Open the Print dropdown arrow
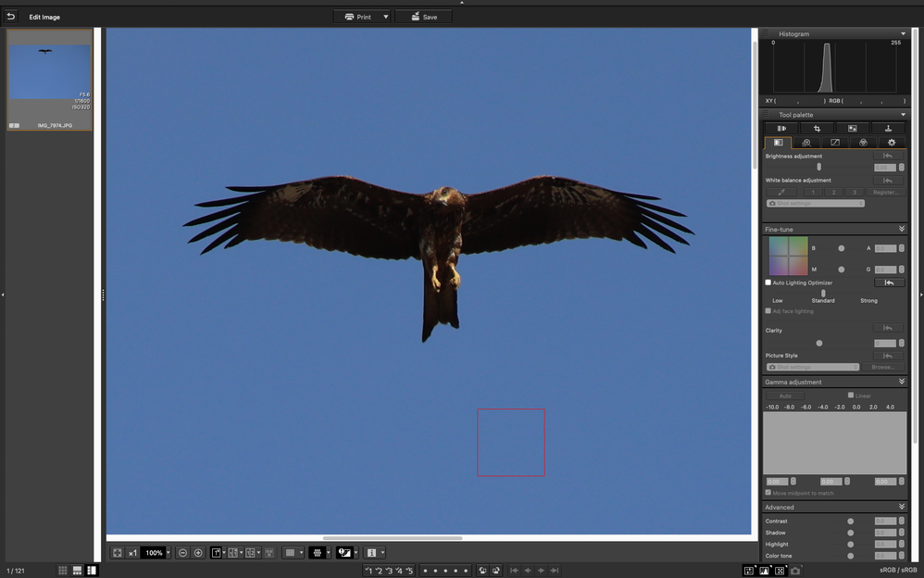 386,17
